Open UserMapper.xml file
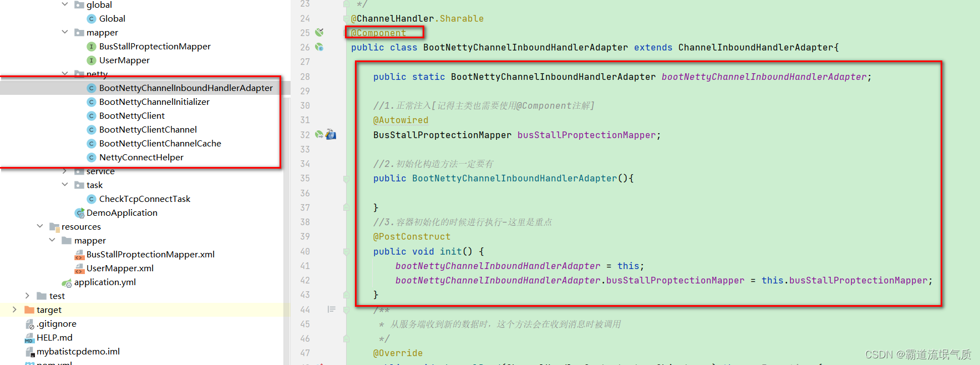Screen dimensions: 980x365 click(x=120, y=268)
